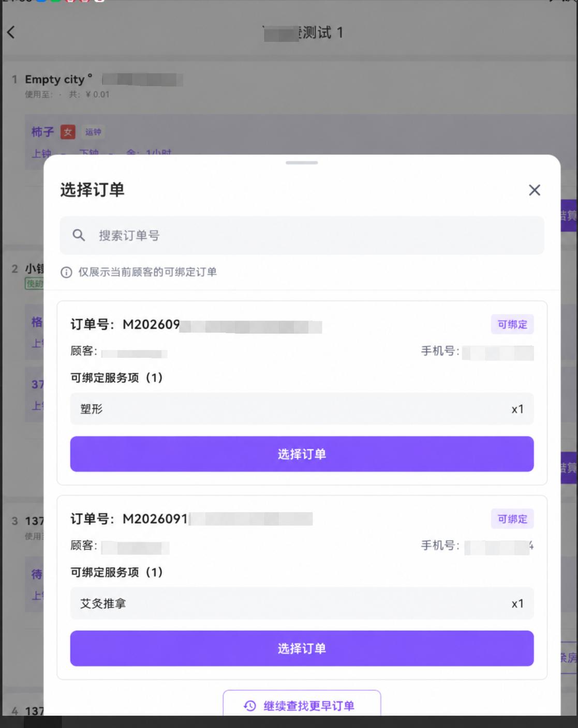Click the red 女 badge next to 柿子
This screenshot has height=728, width=578.
click(x=68, y=132)
